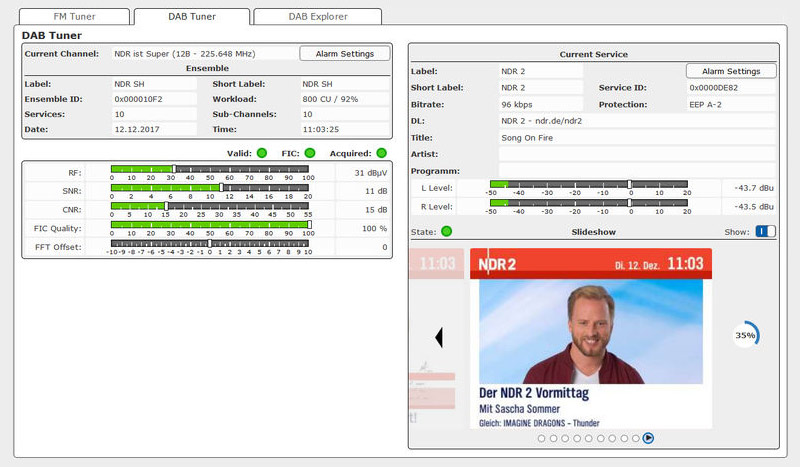Click the 'Der NDR 2 Vormittag' slide caption

point(534,393)
